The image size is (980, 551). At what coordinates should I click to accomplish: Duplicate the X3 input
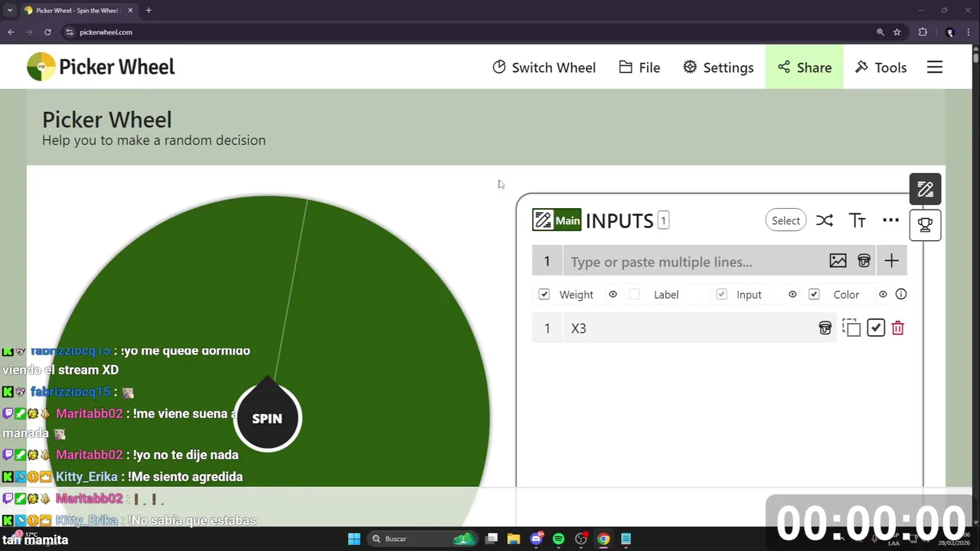coord(851,328)
